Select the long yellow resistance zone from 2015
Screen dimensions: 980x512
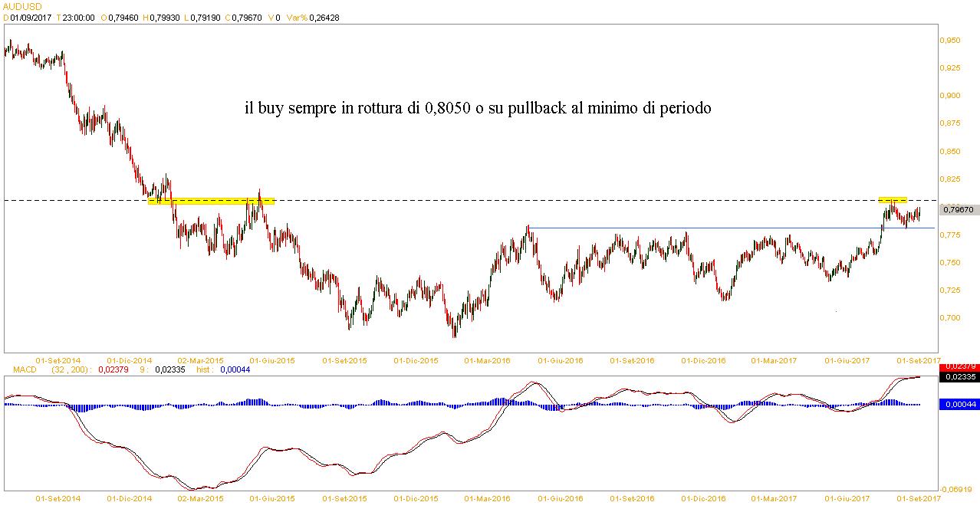pyautogui.click(x=210, y=202)
